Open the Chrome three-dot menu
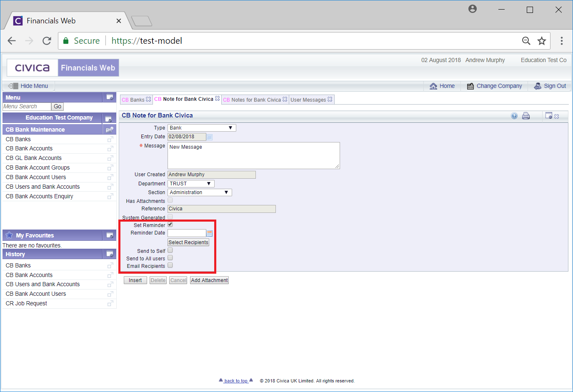The height and width of the screenshot is (392, 573). (562, 41)
